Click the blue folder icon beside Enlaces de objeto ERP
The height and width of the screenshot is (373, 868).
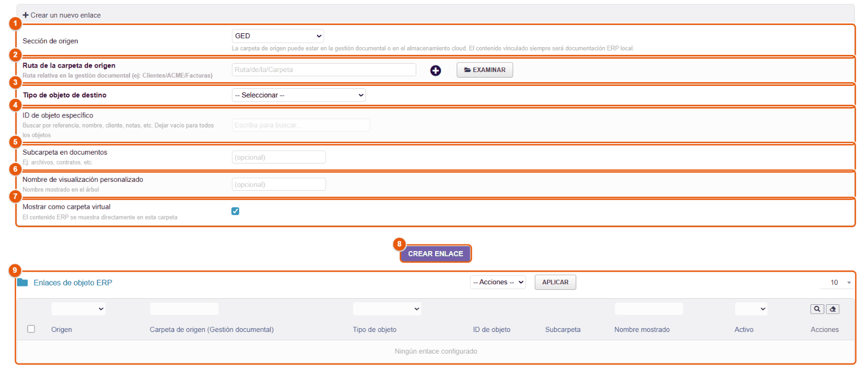22,282
